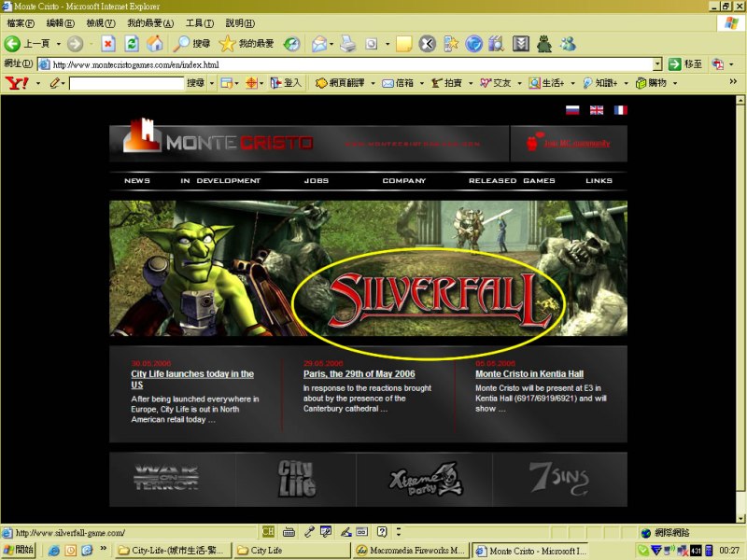This screenshot has width=747, height=560.
Task: Click the 移至 Go button
Action: 685,63
